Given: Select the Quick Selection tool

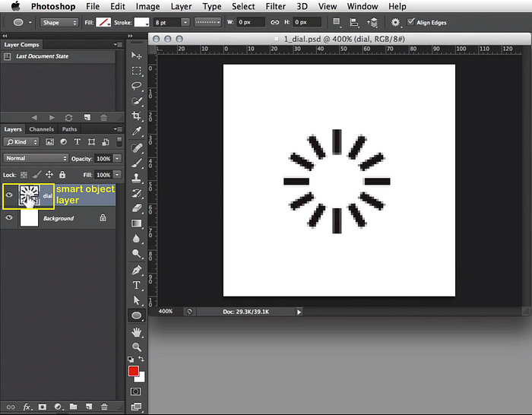Looking at the screenshot, I should click(x=136, y=101).
